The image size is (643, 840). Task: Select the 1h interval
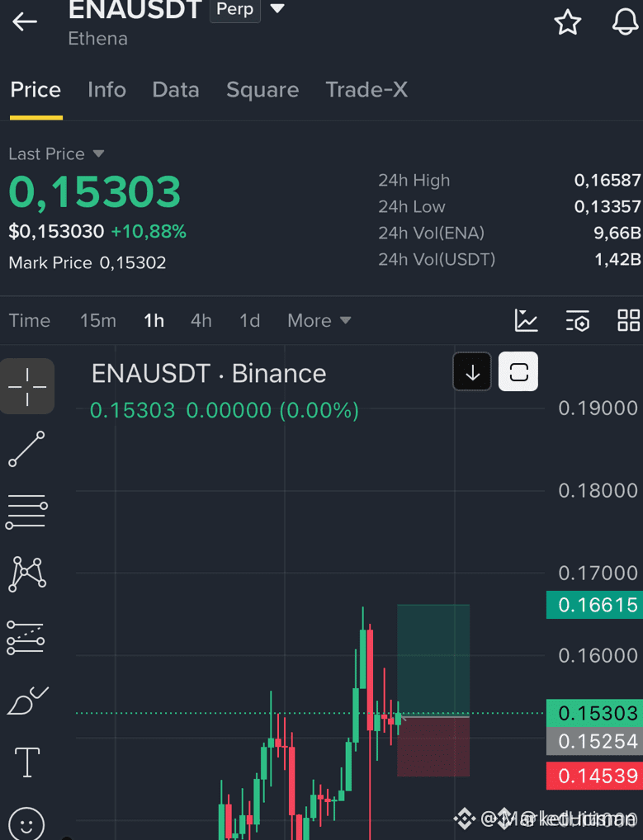154,320
